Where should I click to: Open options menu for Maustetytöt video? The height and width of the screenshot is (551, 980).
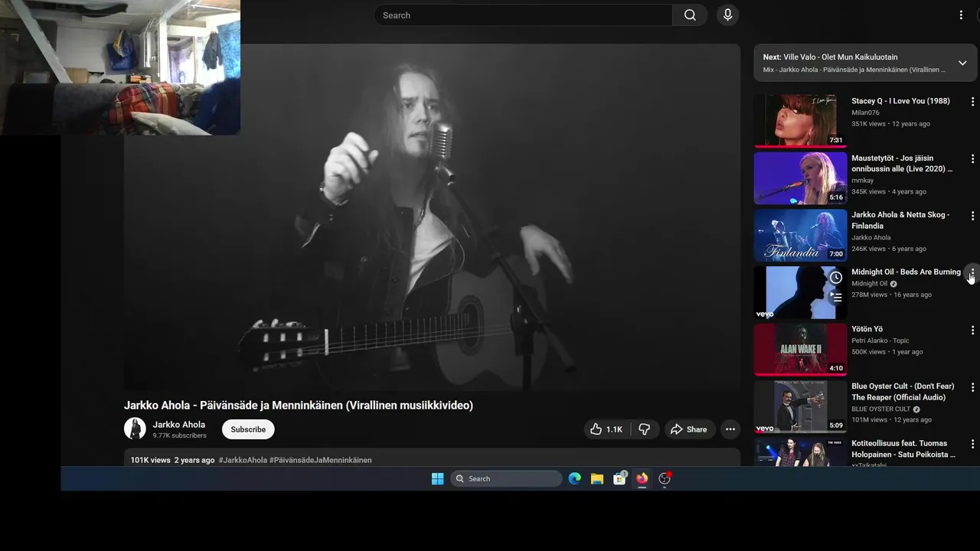point(972,158)
